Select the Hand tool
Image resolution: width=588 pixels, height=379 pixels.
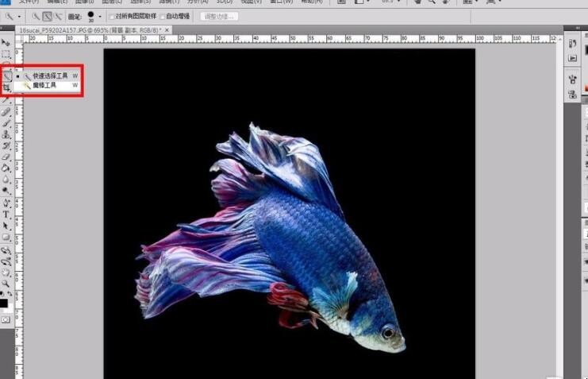(6, 273)
